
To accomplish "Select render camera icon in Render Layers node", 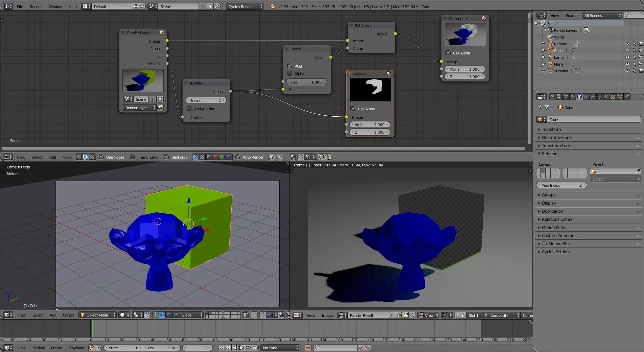I will click(x=160, y=108).
